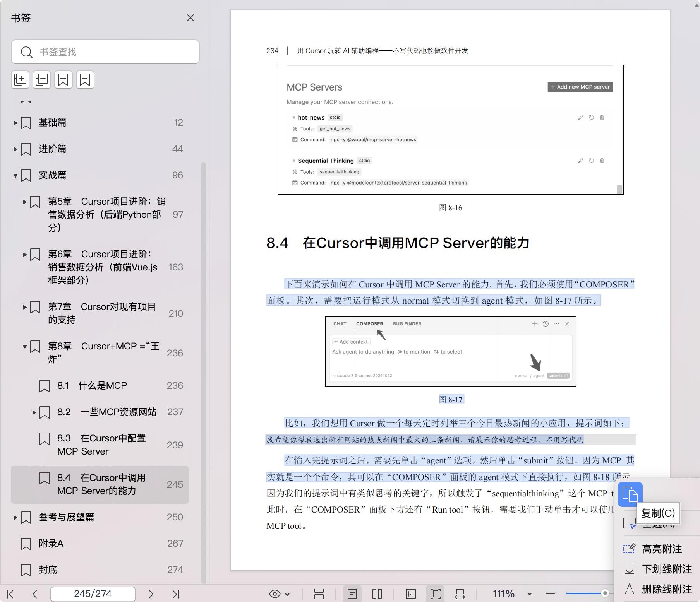
Task: Close the bookmarks panel
Action: pyautogui.click(x=190, y=18)
